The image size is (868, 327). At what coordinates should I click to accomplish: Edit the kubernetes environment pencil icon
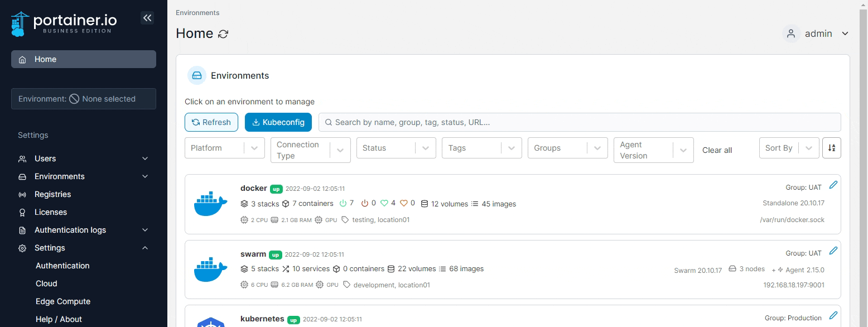833,315
